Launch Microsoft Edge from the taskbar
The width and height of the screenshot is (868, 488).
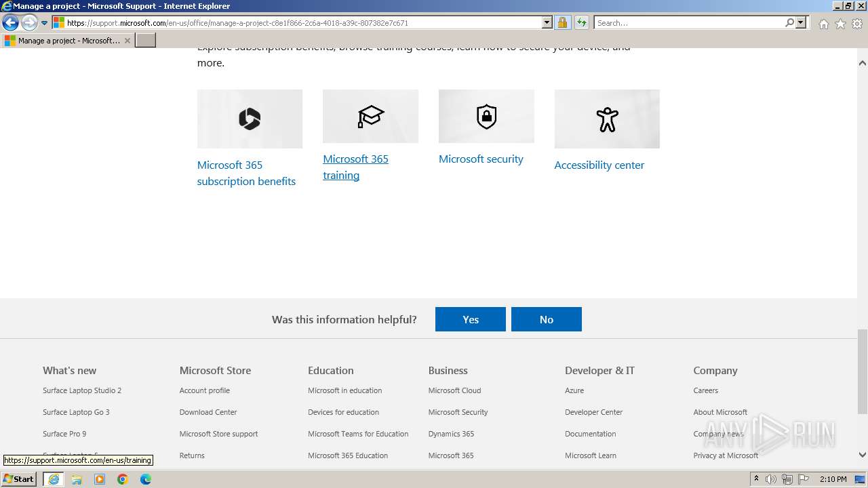click(146, 479)
